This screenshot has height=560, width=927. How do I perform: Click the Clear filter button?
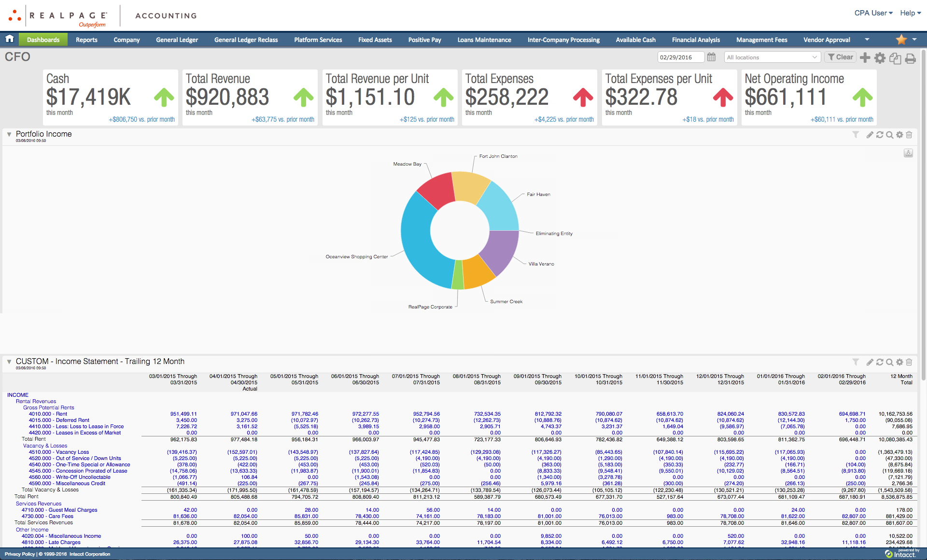pos(840,57)
